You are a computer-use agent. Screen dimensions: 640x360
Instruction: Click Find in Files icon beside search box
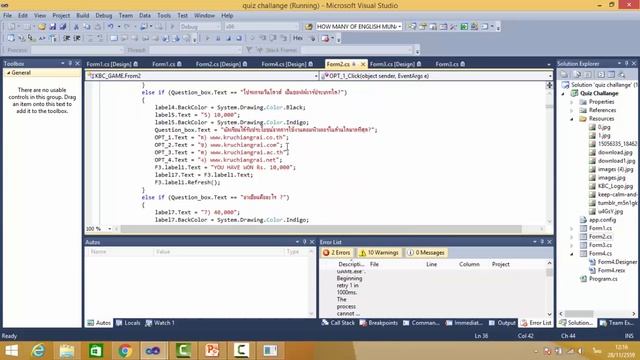coord(309,27)
